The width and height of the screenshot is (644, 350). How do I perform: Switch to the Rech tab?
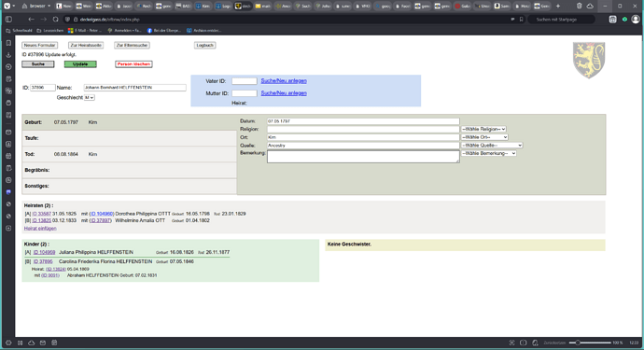pos(144,7)
